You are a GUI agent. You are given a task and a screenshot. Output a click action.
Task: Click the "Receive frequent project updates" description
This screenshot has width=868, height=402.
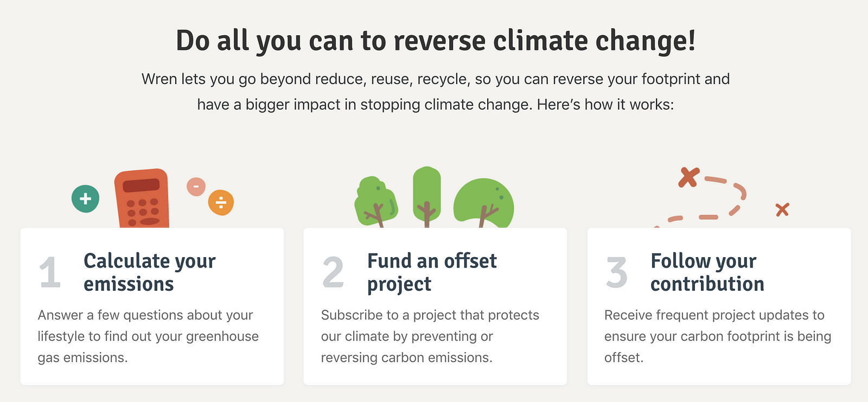(717, 336)
